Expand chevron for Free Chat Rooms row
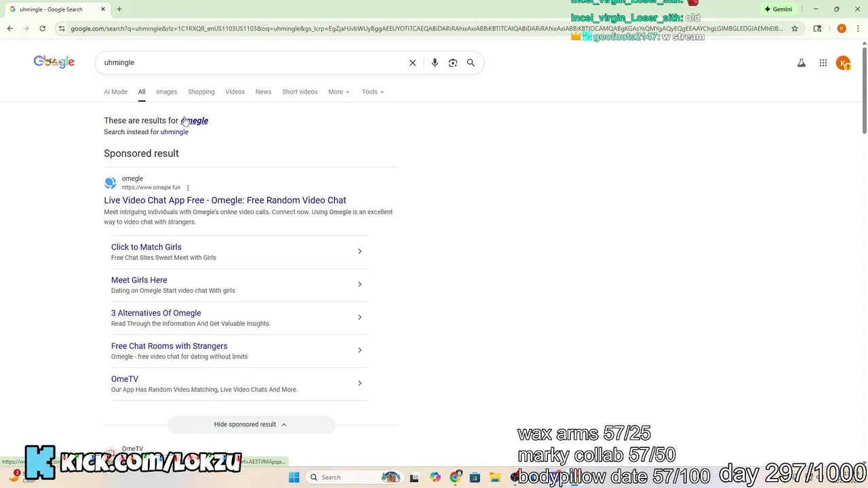 coord(359,350)
